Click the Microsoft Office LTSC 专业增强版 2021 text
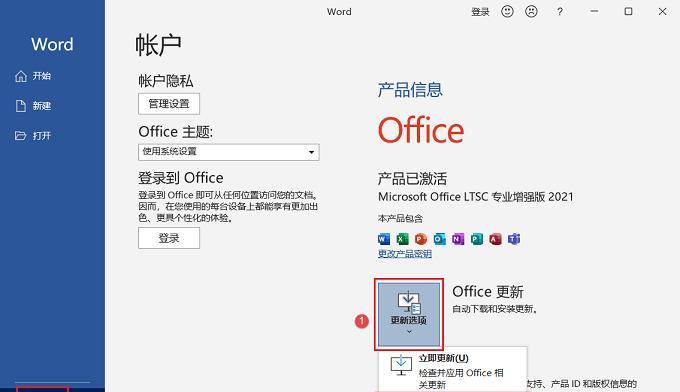The height and width of the screenshot is (392, 680). click(475, 197)
